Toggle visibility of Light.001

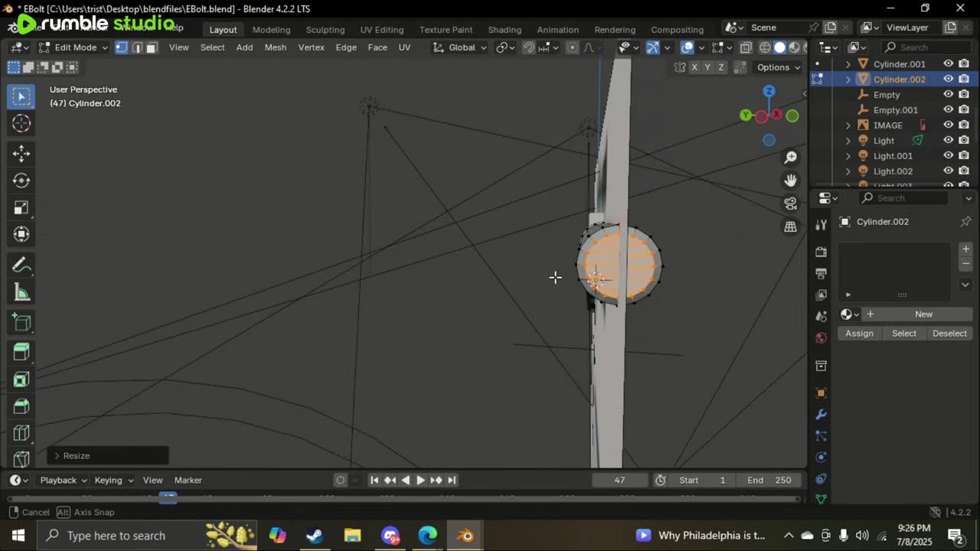(948, 156)
